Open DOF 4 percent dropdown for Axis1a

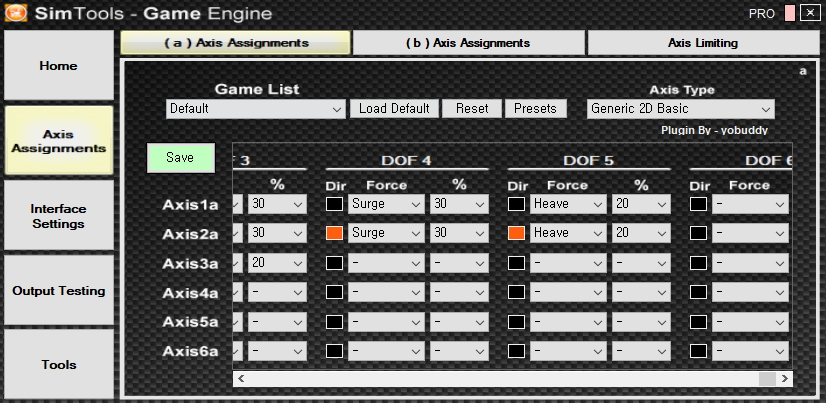pos(459,204)
